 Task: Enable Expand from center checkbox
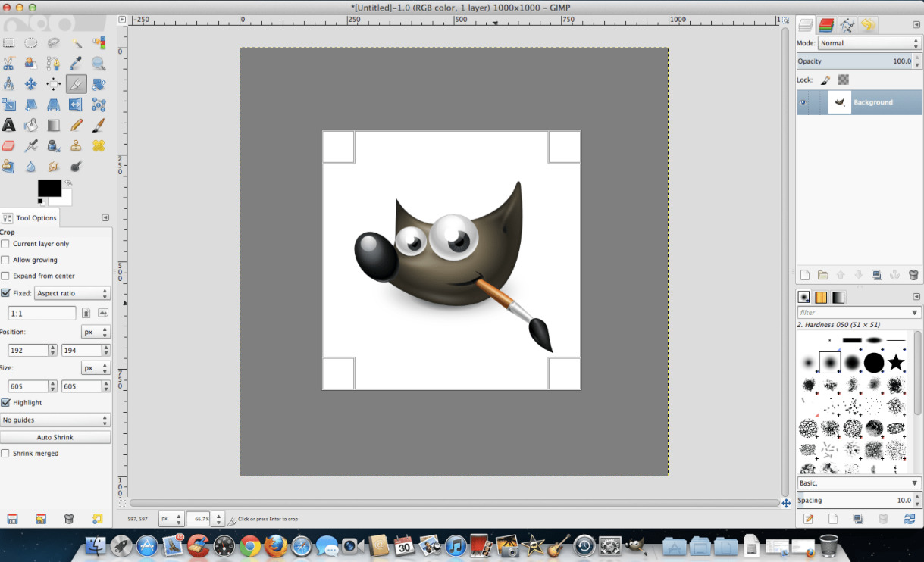pos(5,276)
